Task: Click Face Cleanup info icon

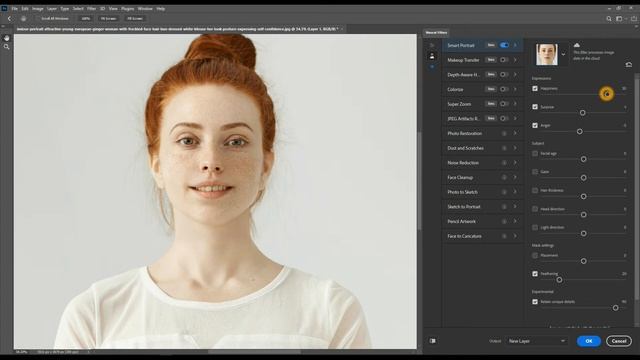Action: (x=504, y=178)
